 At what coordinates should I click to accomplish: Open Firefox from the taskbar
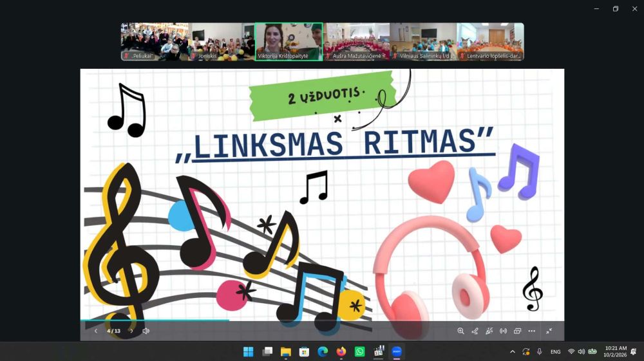(x=341, y=351)
